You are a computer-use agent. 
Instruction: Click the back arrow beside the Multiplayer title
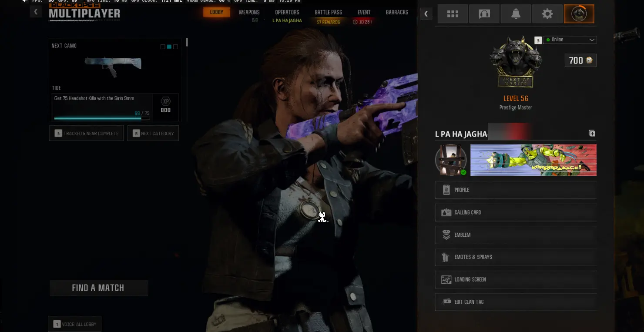[36, 12]
